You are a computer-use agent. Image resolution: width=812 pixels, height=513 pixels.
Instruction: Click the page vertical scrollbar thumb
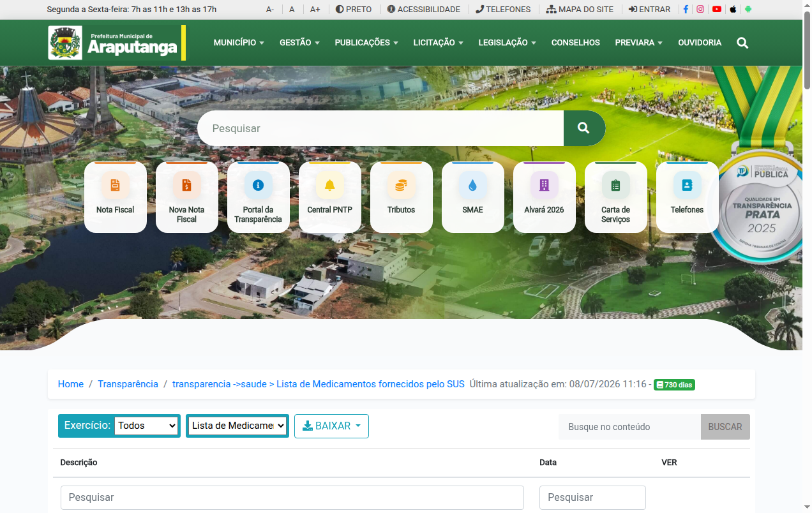click(x=807, y=51)
